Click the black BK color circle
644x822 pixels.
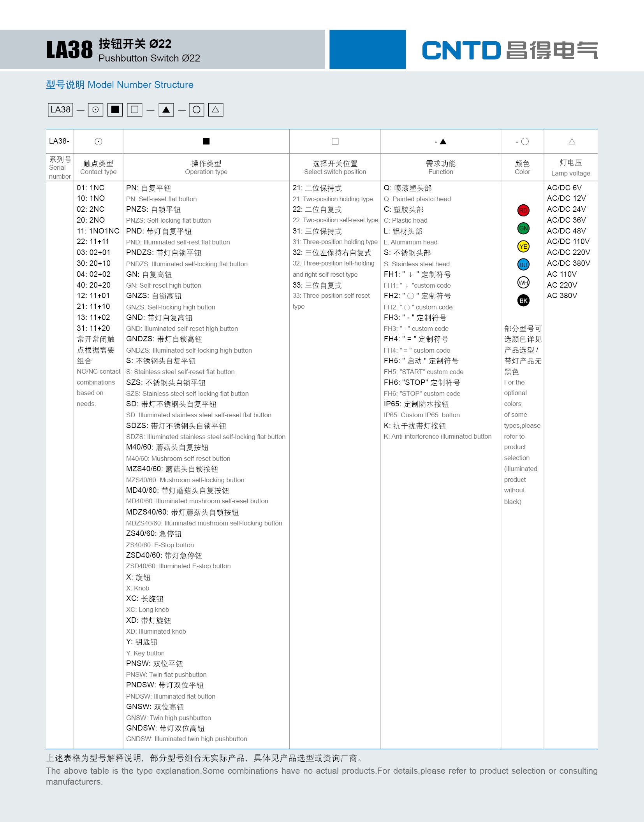(x=523, y=300)
